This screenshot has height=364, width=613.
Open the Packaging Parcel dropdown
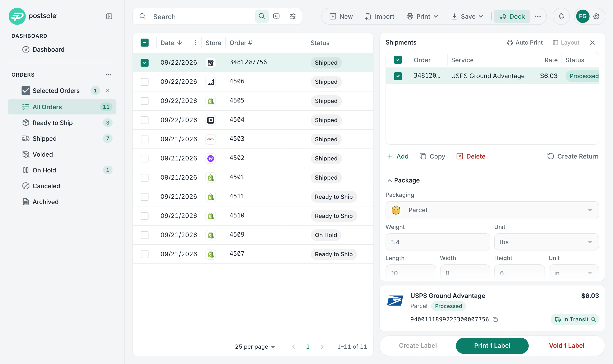pyautogui.click(x=492, y=210)
